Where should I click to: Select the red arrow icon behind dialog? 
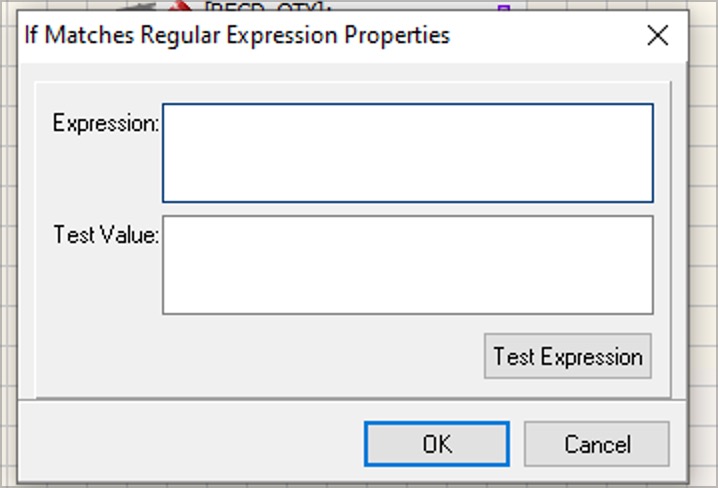click(180, 5)
